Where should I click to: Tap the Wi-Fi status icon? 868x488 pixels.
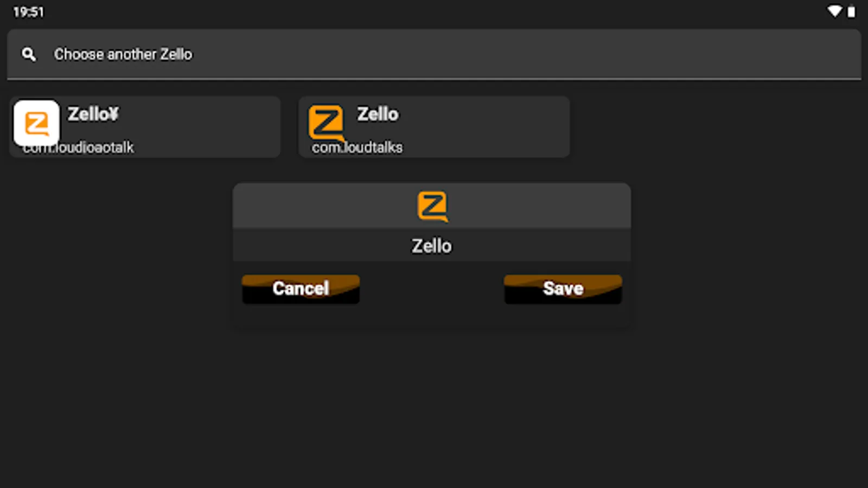(834, 11)
